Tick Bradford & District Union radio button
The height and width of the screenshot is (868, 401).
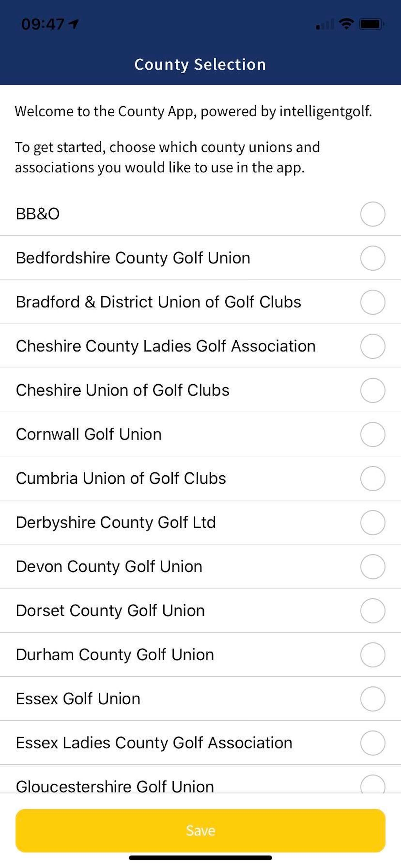click(372, 302)
